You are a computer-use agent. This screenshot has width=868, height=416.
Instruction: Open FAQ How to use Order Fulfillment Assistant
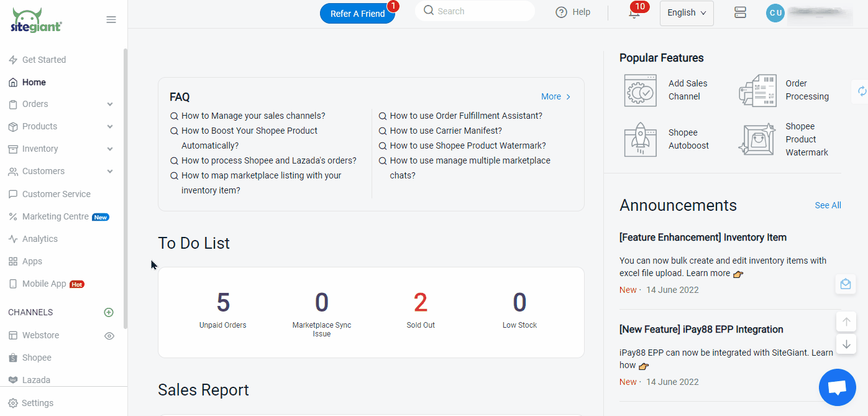466,116
